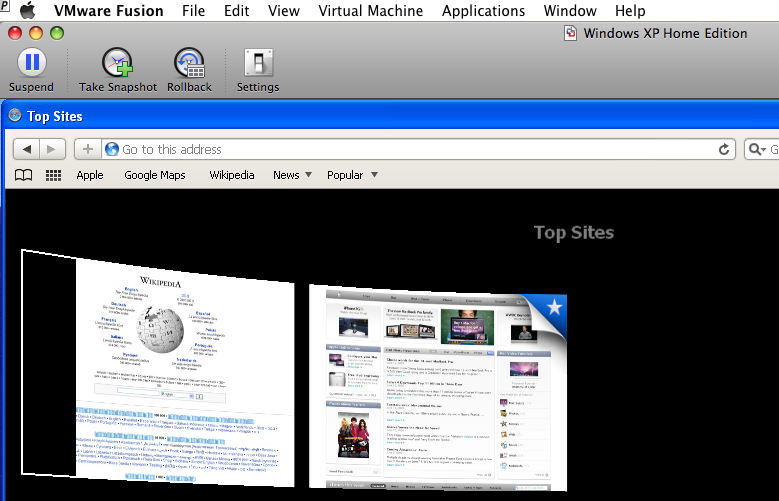Open the search magnifier dropdown

(757, 149)
